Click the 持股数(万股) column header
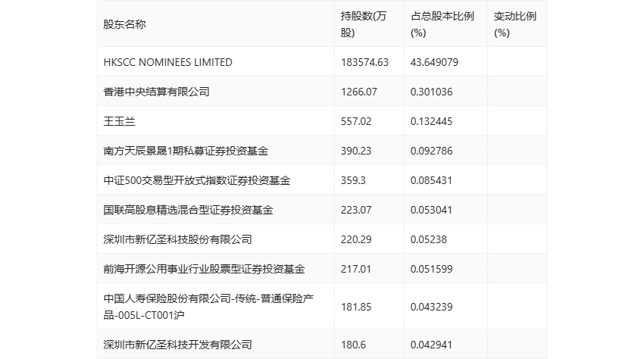Screen dimensions: 644x359 (x=364, y=24)
